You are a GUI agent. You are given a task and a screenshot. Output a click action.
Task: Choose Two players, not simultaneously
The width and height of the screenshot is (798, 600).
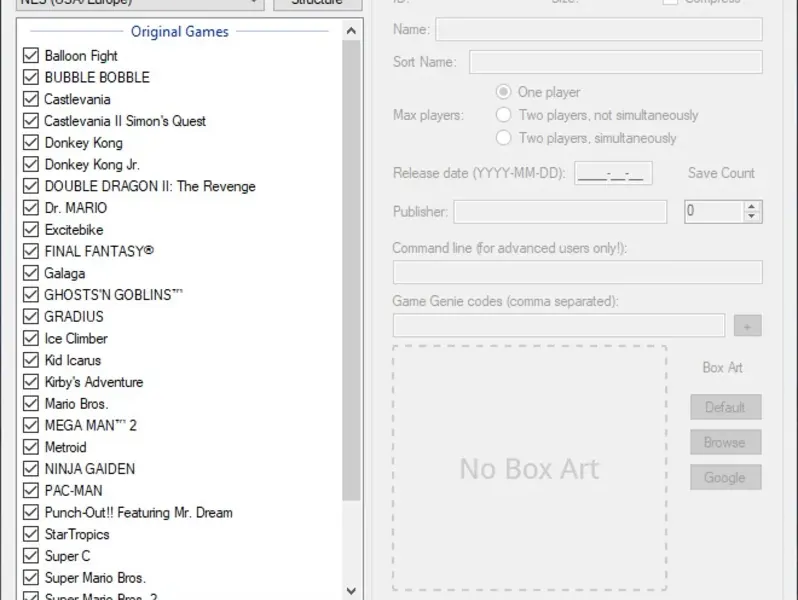click(503, 115)
